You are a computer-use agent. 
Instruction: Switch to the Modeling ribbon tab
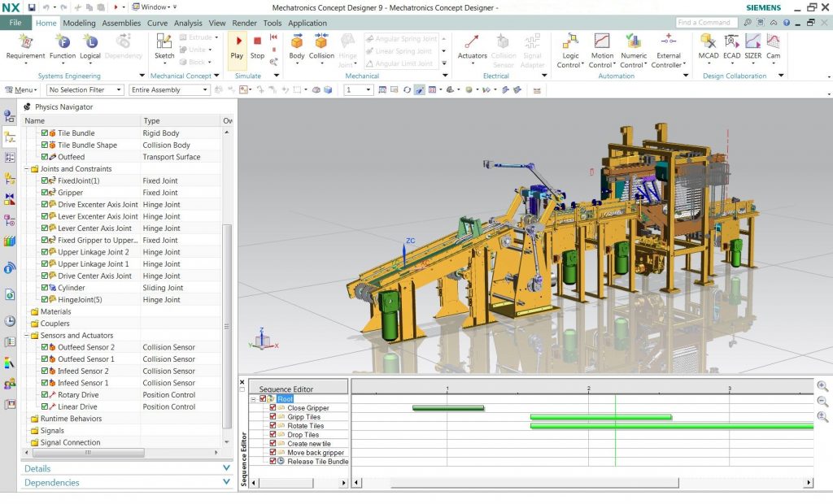pos(79,23)
